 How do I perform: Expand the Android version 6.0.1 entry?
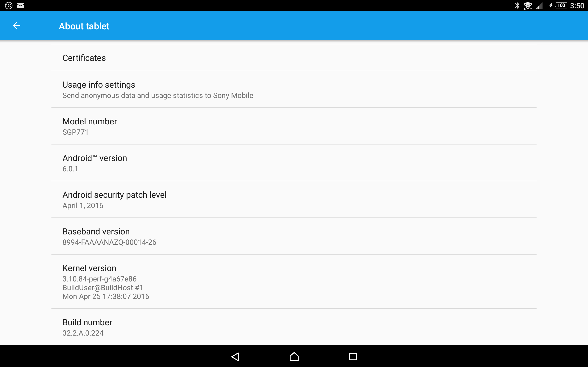point(294,163)
